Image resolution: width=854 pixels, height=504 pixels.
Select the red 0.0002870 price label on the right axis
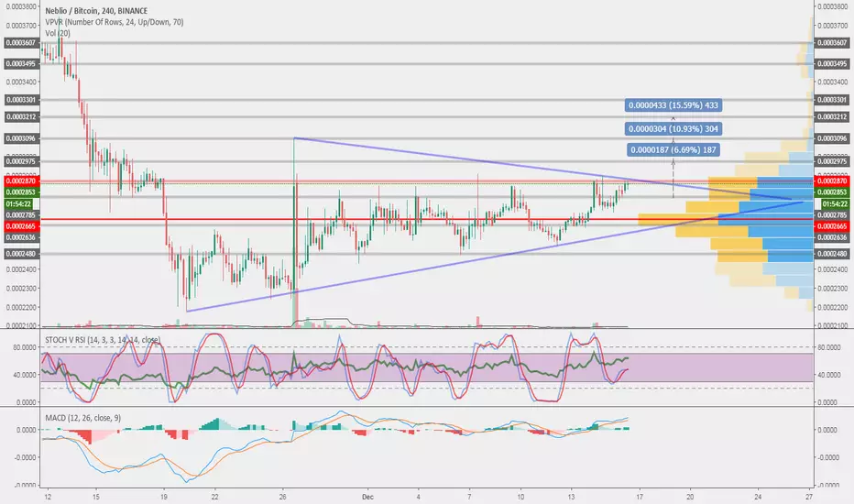pos(833,181)
